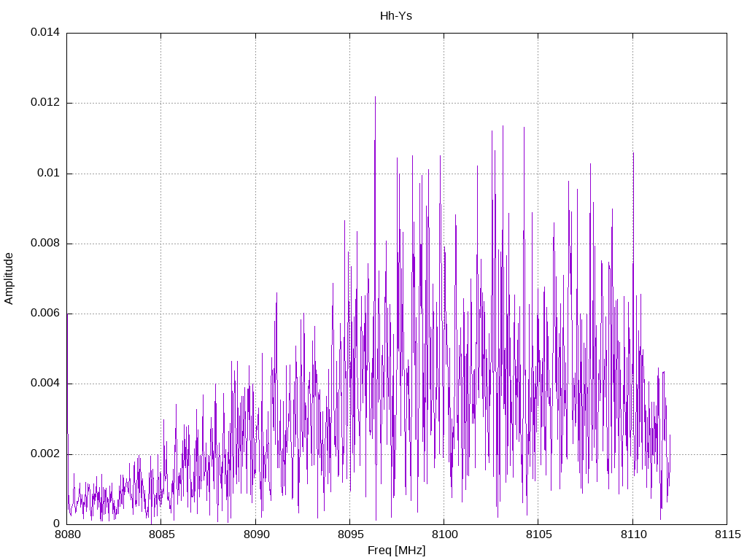
Task: Click the y-axis tick value 0.012
Action: pos(45,102)
